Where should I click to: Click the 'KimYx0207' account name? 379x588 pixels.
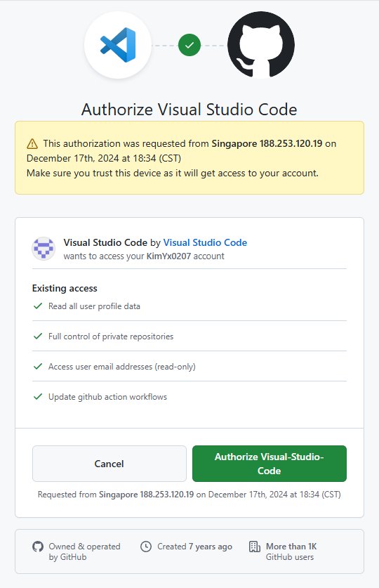pos(168,256)
